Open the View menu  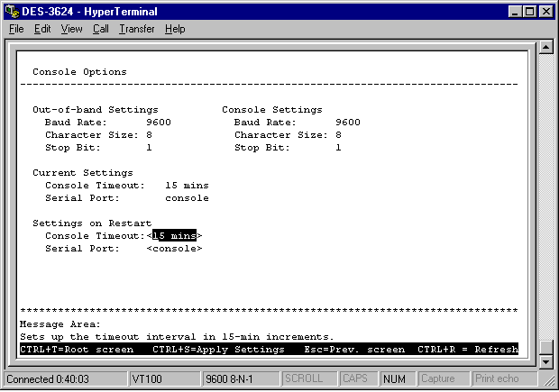pos(71,29)
